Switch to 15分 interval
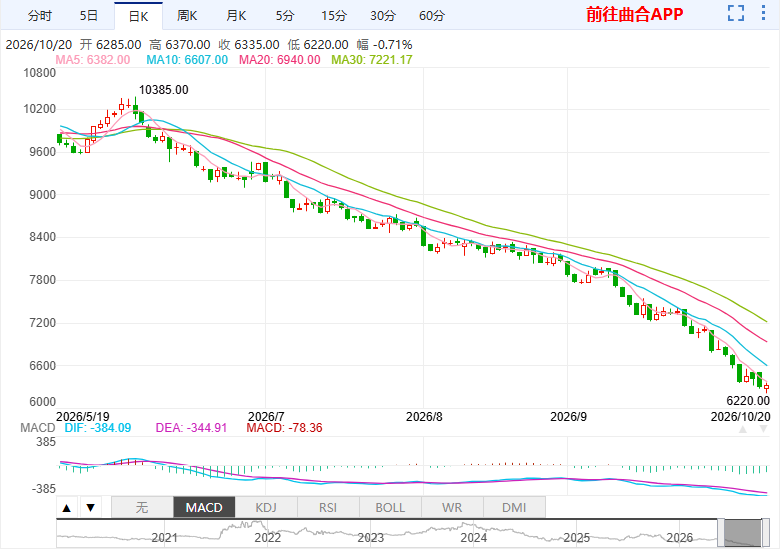Image resolution: width=780 pixels, height=550 pixels. pyautogui.click(x=334, y=16)
